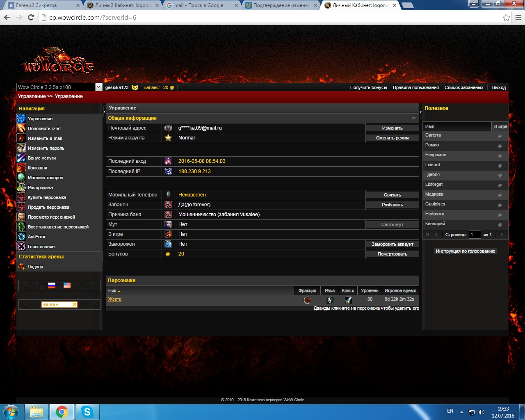
Task: Click the AntiError swirl icon in navigation
Action: pos(21,237)
